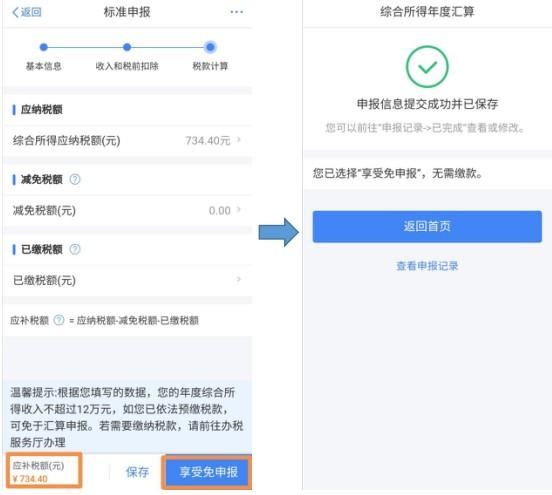552x495 pixels.
Task: Click the 应补税额 ¥734.40 amount box
Action: click(44, 471)
